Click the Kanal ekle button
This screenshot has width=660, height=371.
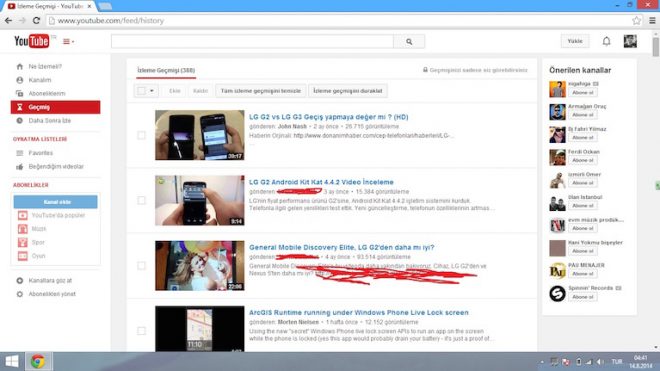(56, 202)
